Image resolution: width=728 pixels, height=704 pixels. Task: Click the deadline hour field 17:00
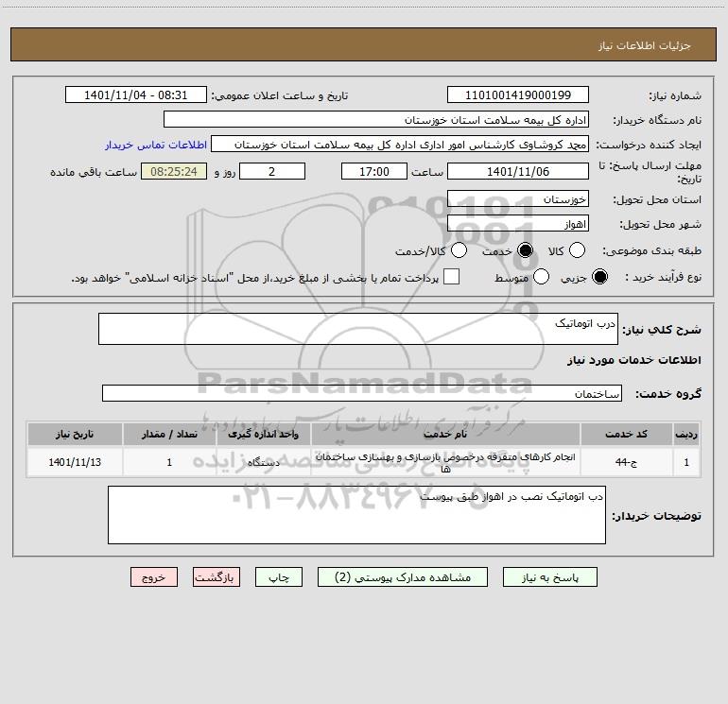(374, 171)
